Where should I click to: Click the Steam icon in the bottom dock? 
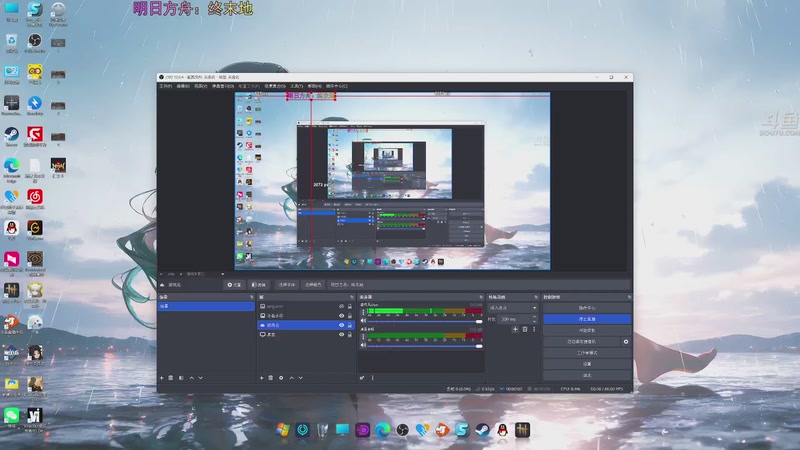[x=482, y=430]
